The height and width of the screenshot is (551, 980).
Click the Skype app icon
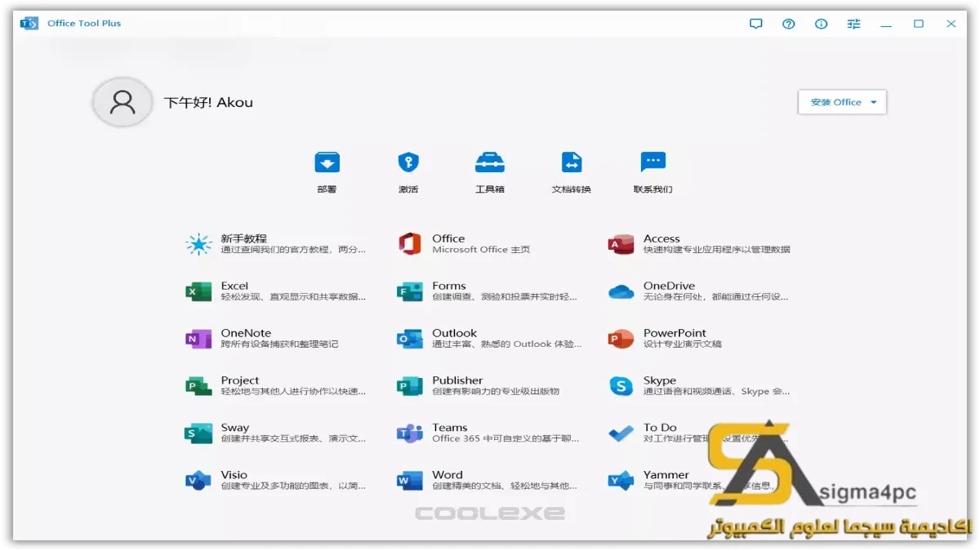[x=621, y=386]
